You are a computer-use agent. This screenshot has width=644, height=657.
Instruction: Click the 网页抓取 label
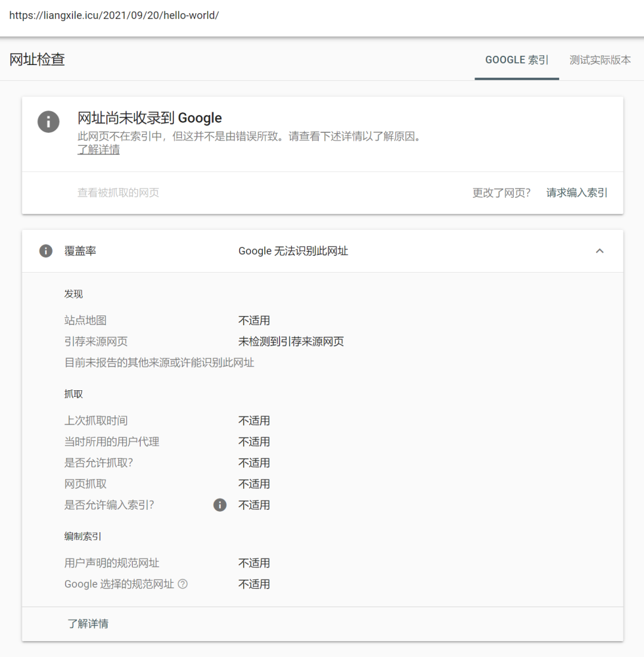pos(85,484)
